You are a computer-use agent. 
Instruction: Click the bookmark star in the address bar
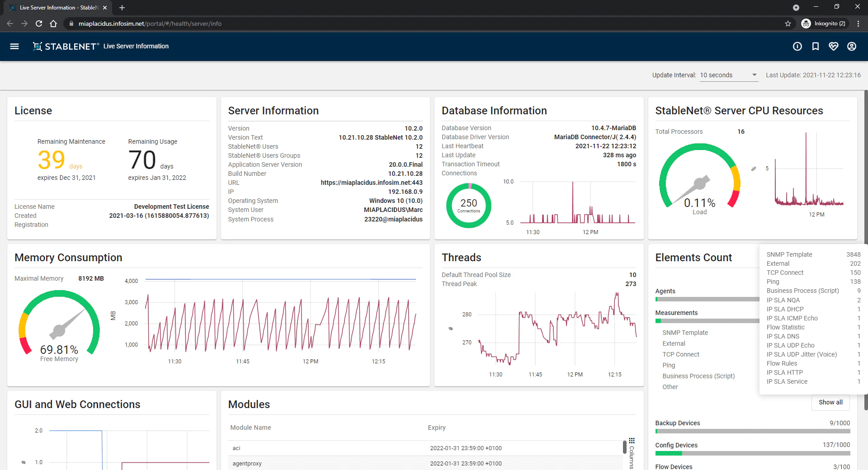(x=788, y=23)
